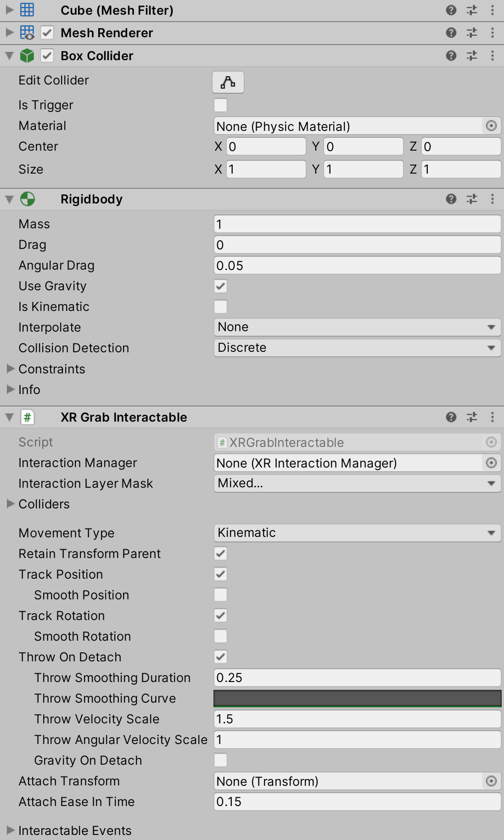Open Mesh Filter component kebab menu
Image resolution: width=504 pixels, height=840 pixels.
[493, 10]
